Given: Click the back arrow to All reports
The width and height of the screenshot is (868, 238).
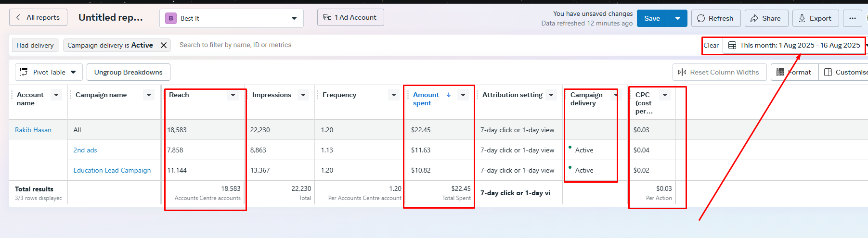Looking at the screenshot, I should coord(18,17).
